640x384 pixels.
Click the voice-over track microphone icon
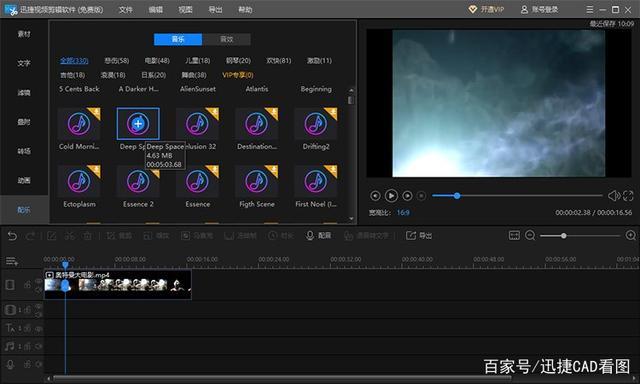click(10, 364)
